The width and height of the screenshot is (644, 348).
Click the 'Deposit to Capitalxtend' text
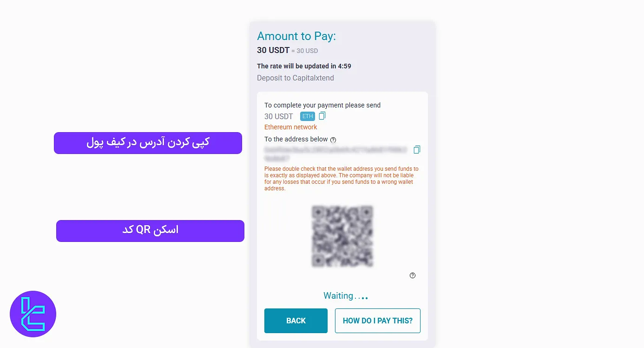coord(296,78)
